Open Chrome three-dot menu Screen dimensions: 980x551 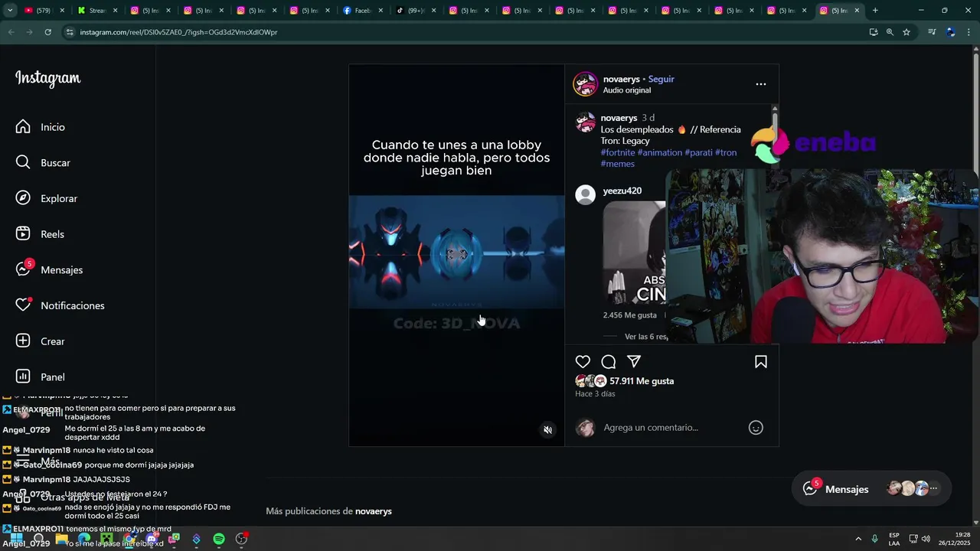tap(969, 32)
